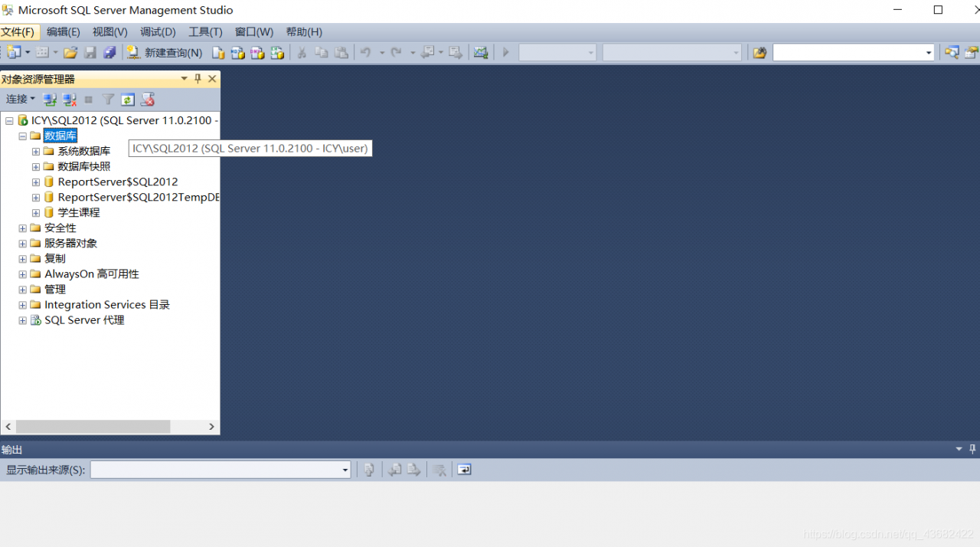Image resolution: width=980 pixels, height=547 pixels.
Task: Open the 显示输出来源(S) dropdown
Action: point(345,470)
